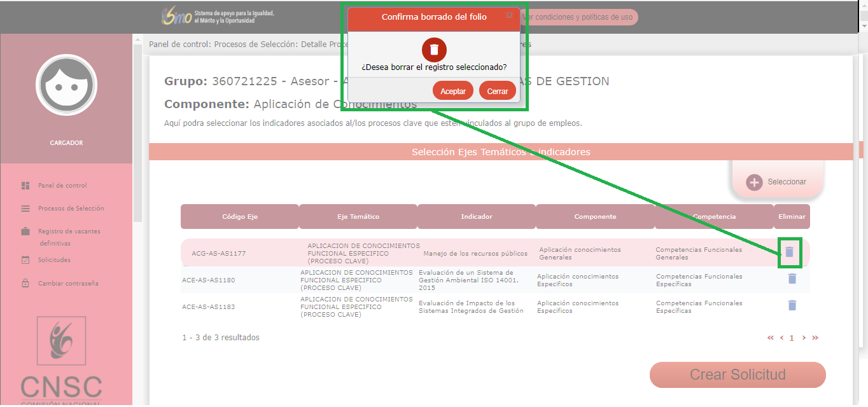Image resolution: width=868 pixels, height=407 pixels.
Task: Click the Registro de vacantes briefcase icon
Action: (25, 231)
